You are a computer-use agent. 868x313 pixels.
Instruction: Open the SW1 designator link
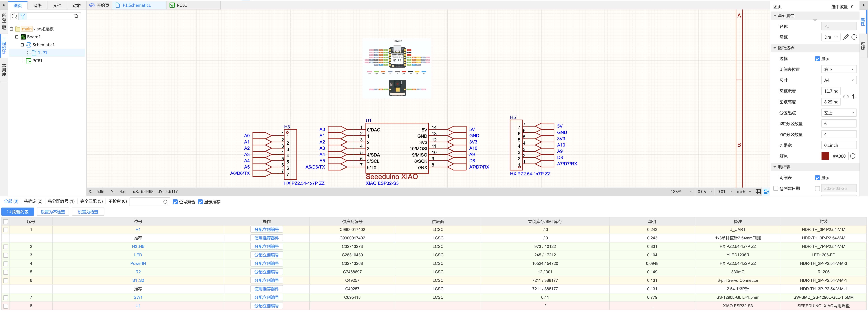pyautogui.click(x=138, y=298)
